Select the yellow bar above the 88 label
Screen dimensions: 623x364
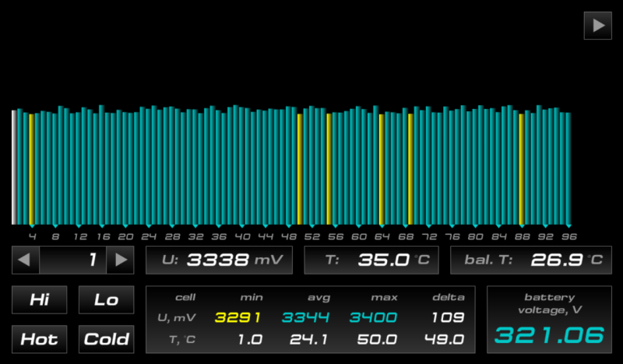coord(521,169)
